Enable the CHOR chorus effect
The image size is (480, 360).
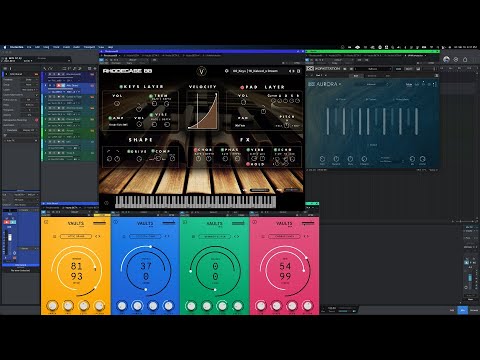click(x=196, y=150)
